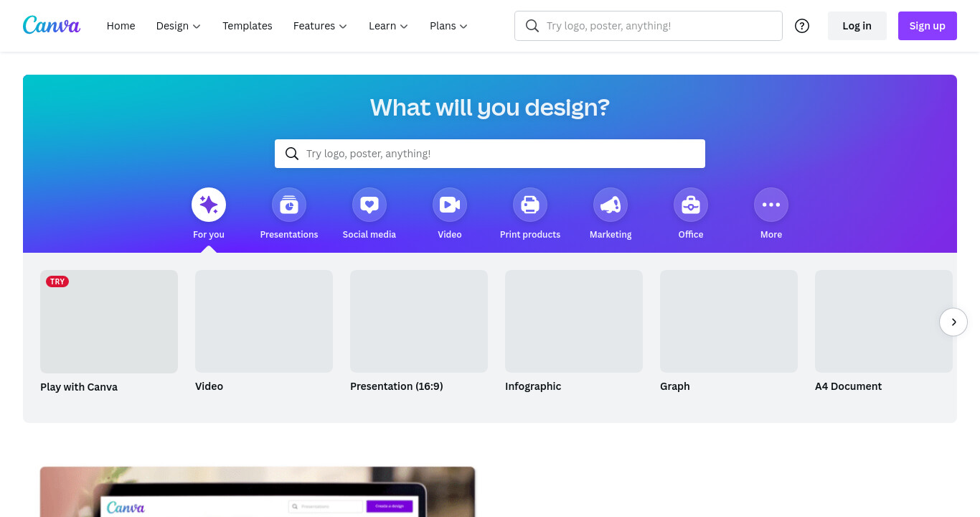Screen dimensions: 980x517
Task: Select the Office briefcase icon
Action: tap(691, 205)
